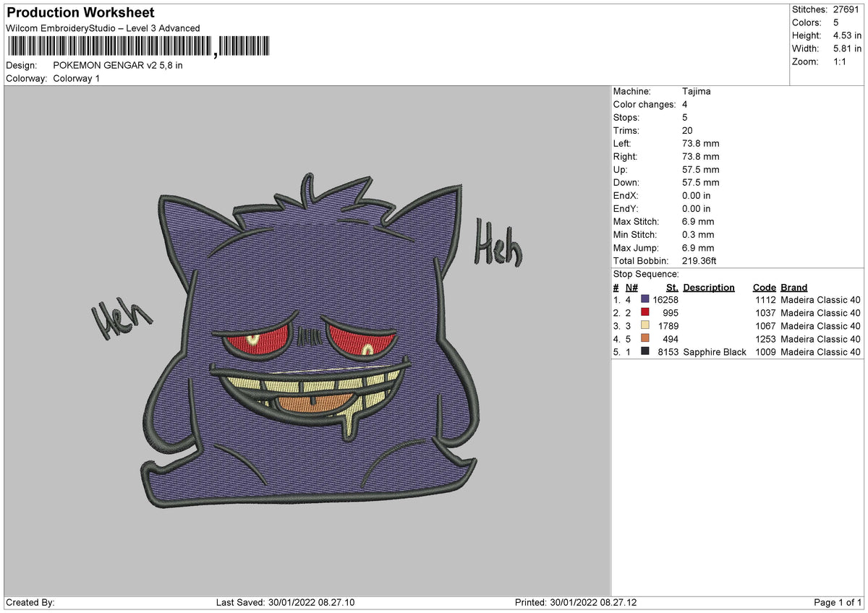Click the 'Production Worksheet' title

80,13
